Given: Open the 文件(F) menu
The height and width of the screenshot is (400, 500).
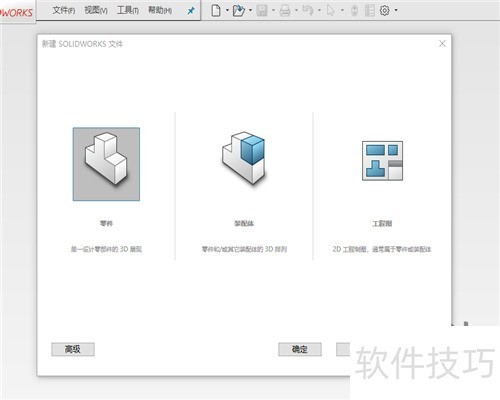Looking at the screenshot, I should click(64, 10).
